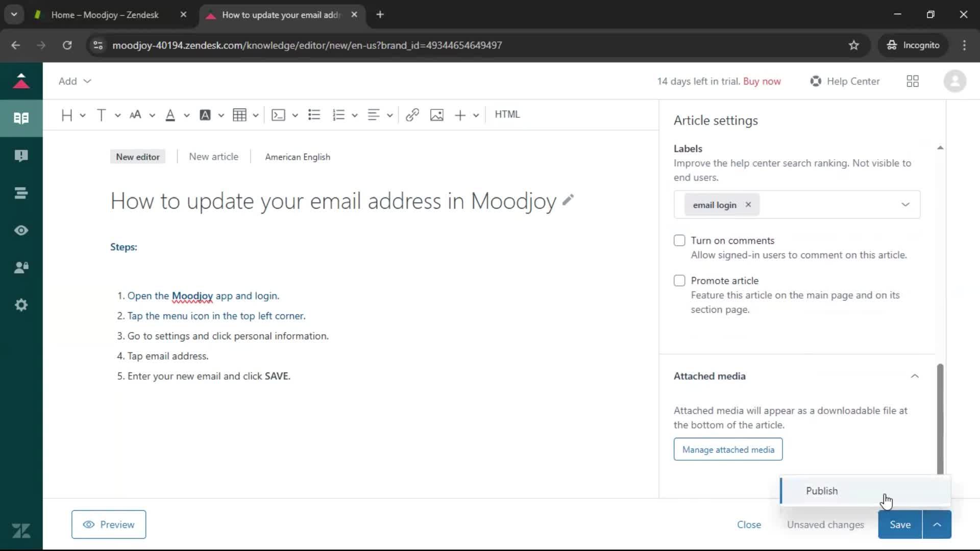Screen dimensions: 980x551
Task: Select the How to update your email tab
Action: point(281,15)
